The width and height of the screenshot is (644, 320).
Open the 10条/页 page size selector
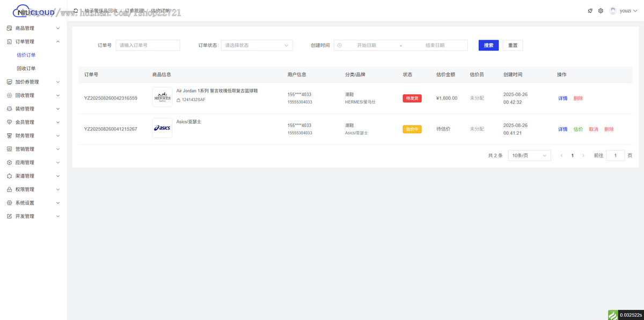pos(529,155)
